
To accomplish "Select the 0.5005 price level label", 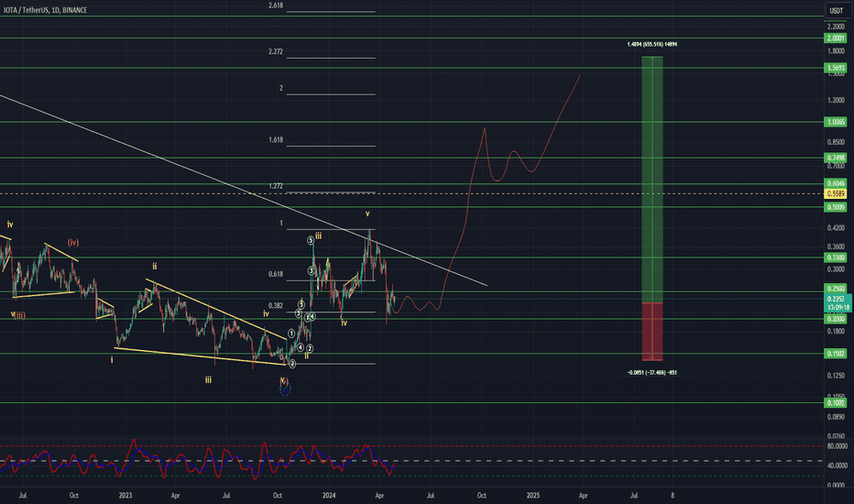I will pos(836,207).
